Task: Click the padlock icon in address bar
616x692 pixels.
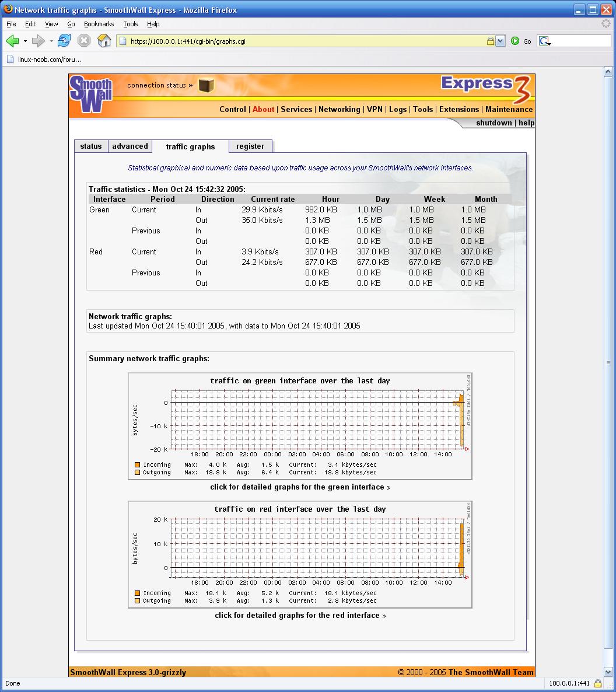Action: [x=490, y=41]
